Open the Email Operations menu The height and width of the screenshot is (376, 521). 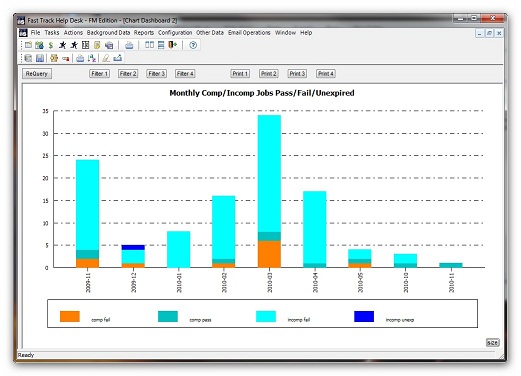pyautogui.click(x=249, y=33)
